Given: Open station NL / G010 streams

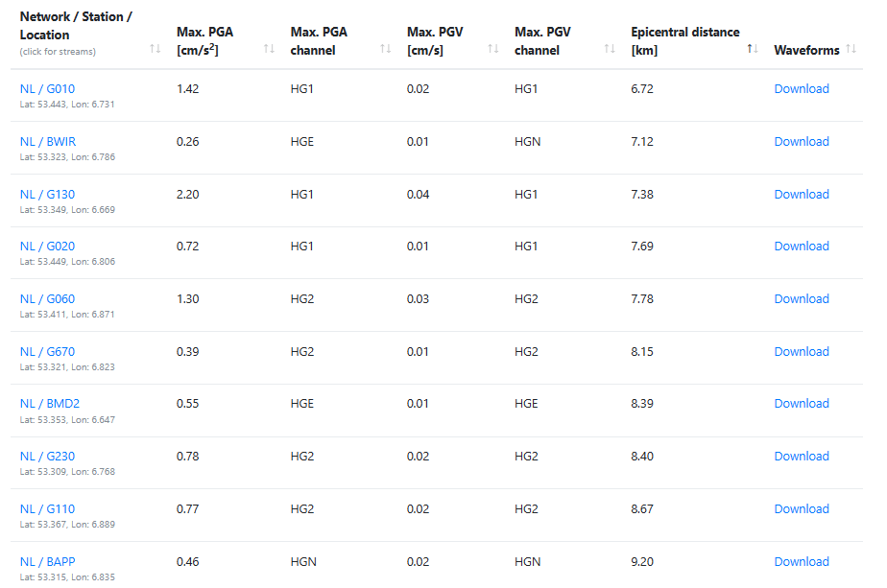Looking at the screenshot, I should 47,89.
